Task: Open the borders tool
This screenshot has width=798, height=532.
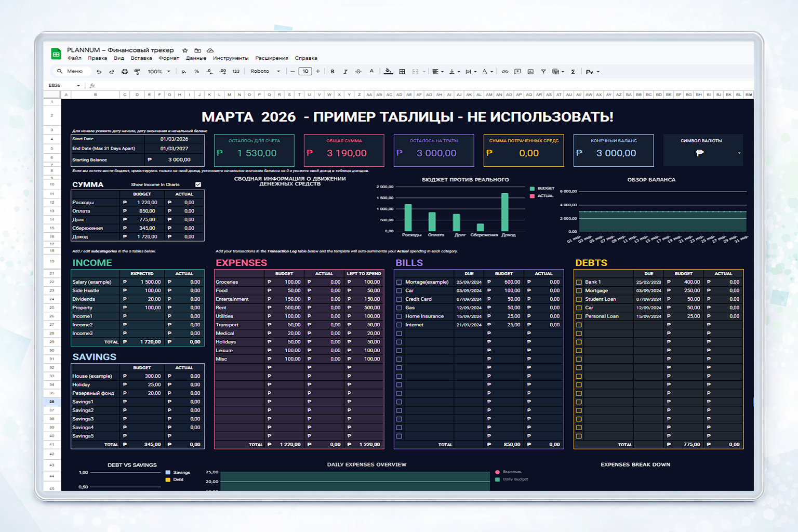Action: pyautogui.click(x=402, y=71)
